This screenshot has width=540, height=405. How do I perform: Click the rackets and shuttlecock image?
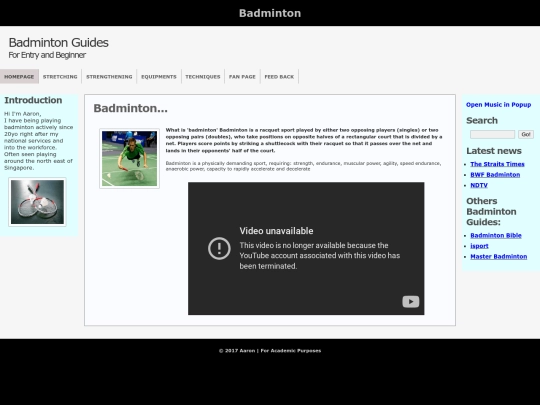pos(37,202)
